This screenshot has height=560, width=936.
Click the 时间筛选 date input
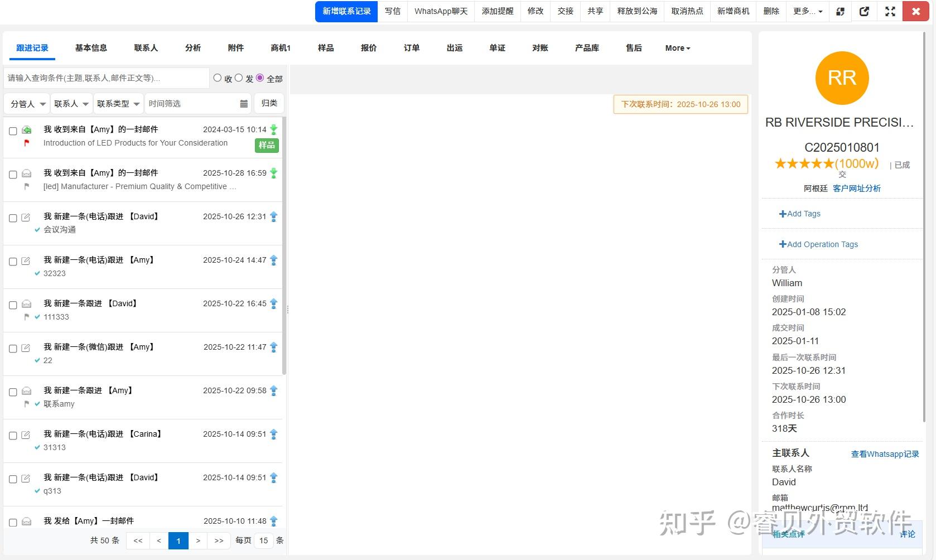tap(197, 104)
